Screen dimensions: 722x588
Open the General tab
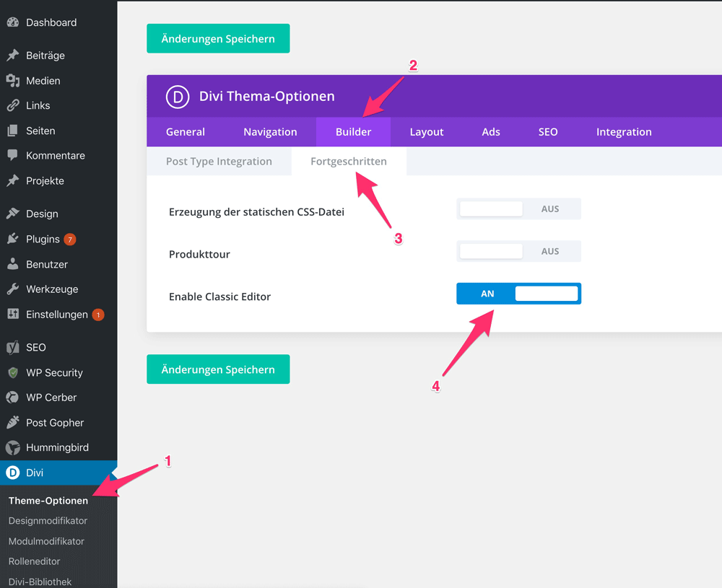[186, 132]
